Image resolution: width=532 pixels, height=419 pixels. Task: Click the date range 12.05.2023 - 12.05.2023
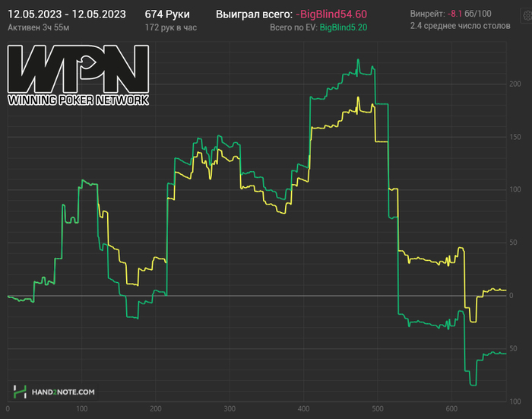67,14
